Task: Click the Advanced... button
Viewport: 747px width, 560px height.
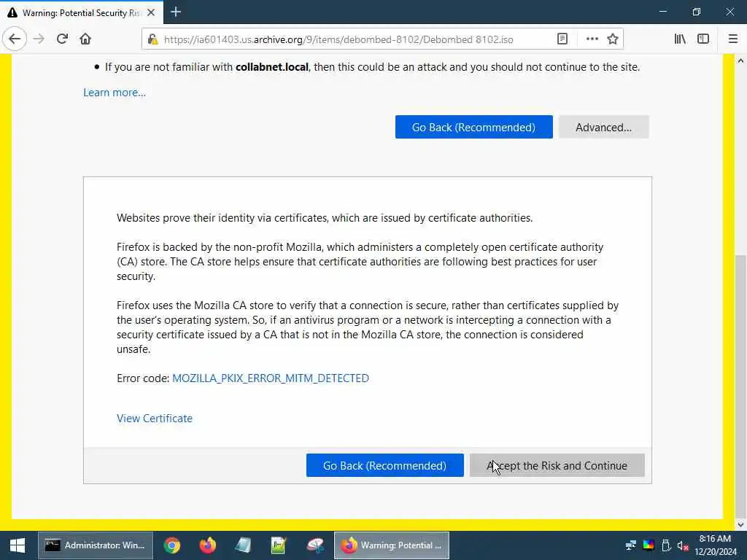Action: coord(603,127)
